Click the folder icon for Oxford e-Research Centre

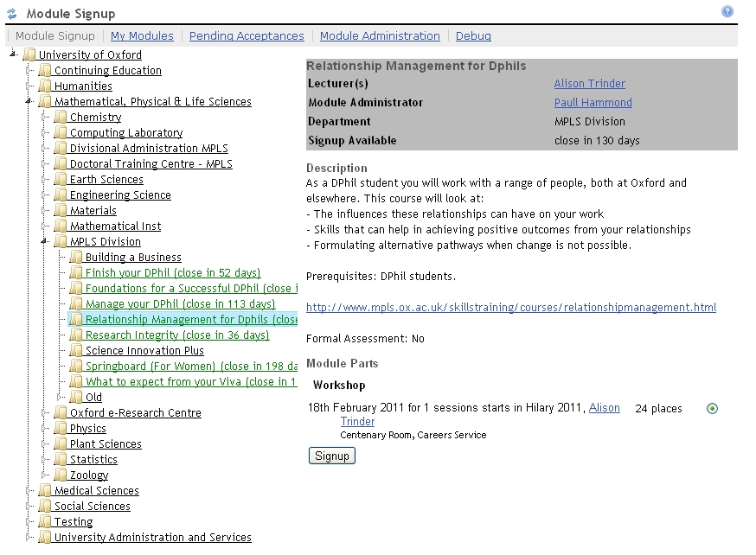tap(61, 413)
